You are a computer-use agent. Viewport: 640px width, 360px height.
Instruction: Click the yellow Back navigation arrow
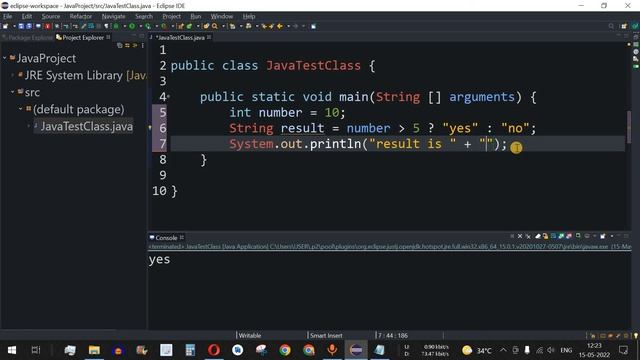pos(280,26)
